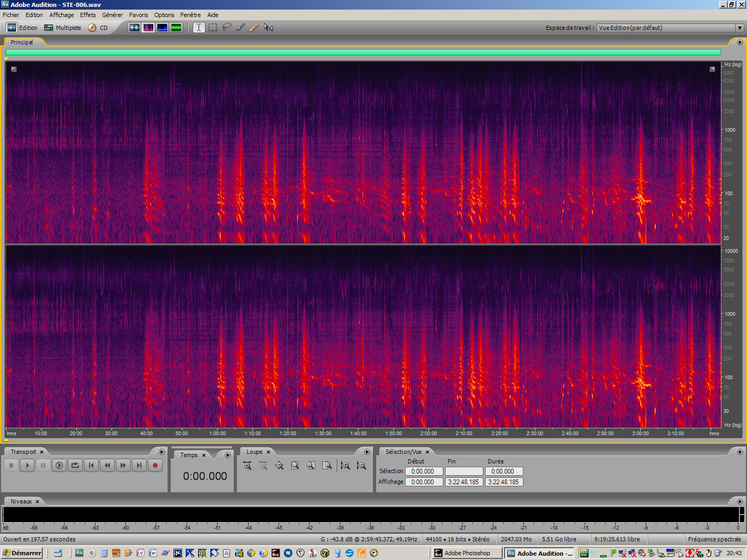The width and height of the screenshot is (747, 560).
Task: Click the vertical zoom out icon in Loupe
Action: pyautogui.click(x=362, y=465)
